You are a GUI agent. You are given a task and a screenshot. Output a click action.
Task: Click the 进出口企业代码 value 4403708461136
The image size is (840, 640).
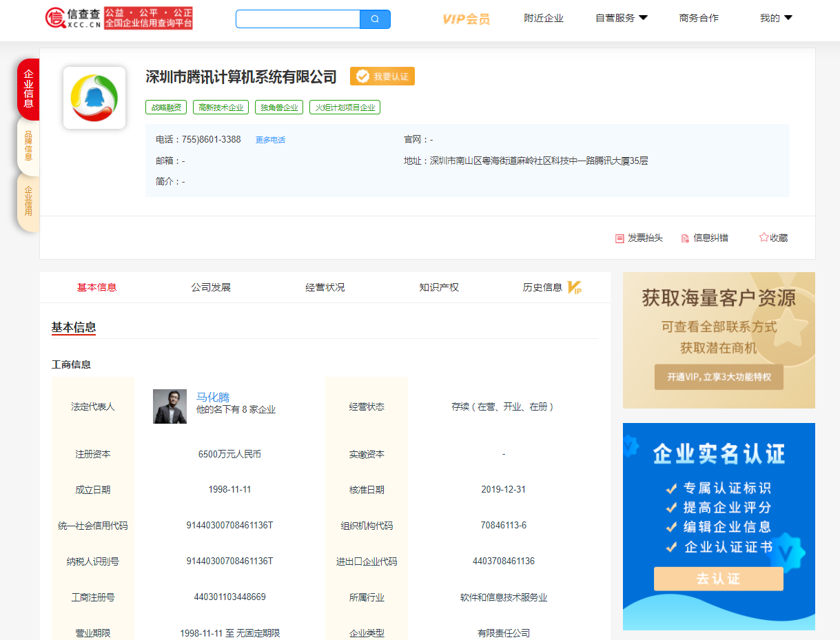tap(504, 561)
